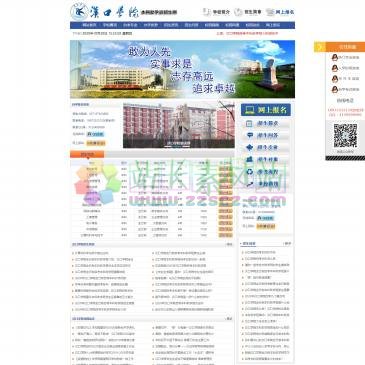Open second item of blue navigation bar
The image size is (365, 365).
click(x=110, y=25)
